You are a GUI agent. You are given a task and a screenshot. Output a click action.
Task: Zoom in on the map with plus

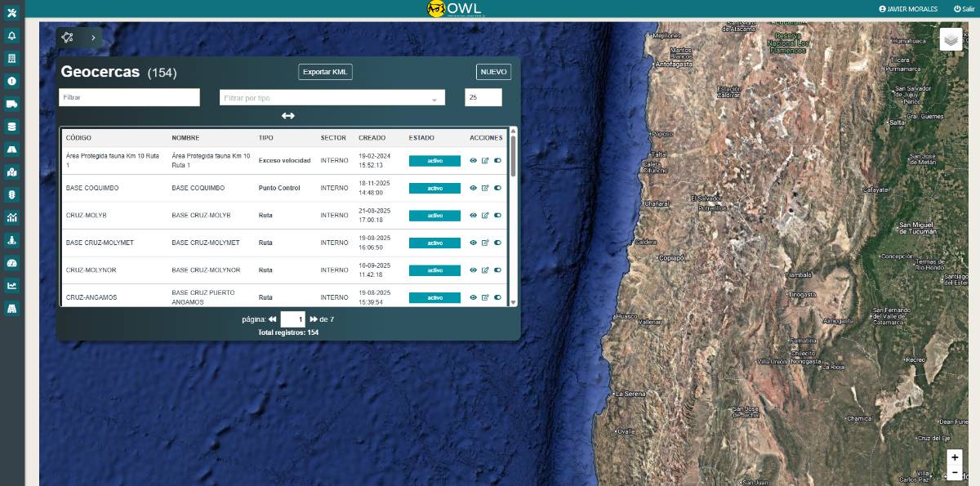click(x=955, y=457)
